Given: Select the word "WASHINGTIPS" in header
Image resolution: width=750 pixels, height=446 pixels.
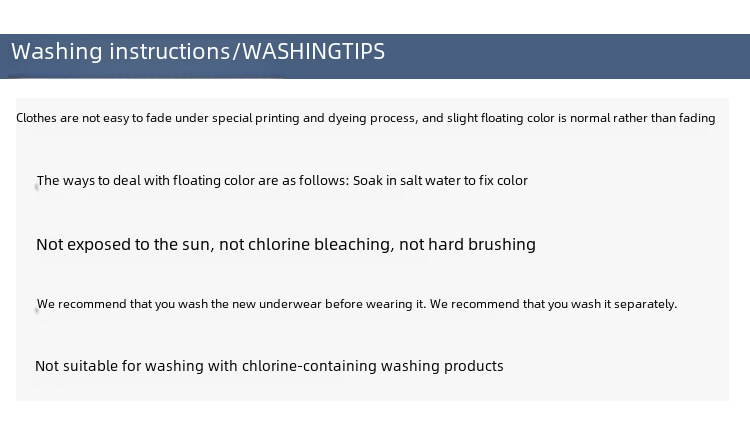Looking at the screenshot, I should (x=313, y=52).
